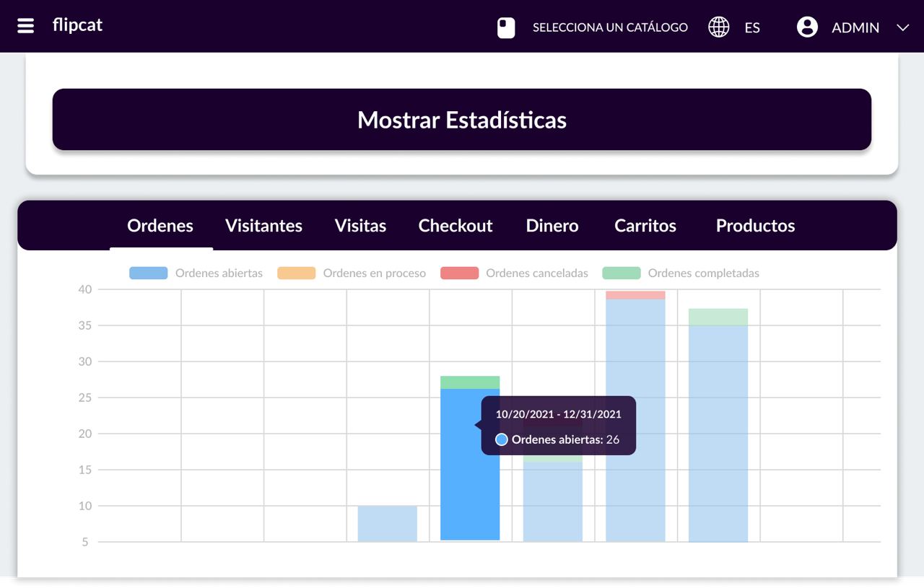Click the blue dot in the tooltip
924x588 pixels.
[x=501, y=439]
